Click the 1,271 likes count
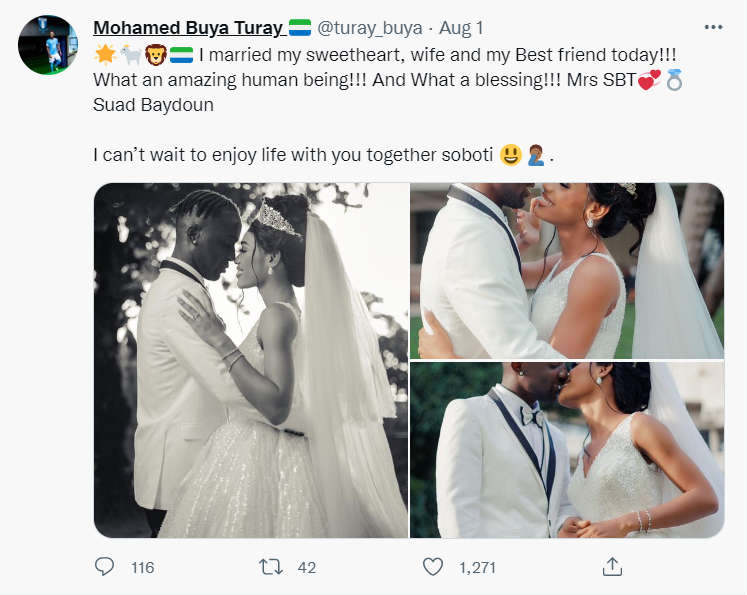 (477, 567)
